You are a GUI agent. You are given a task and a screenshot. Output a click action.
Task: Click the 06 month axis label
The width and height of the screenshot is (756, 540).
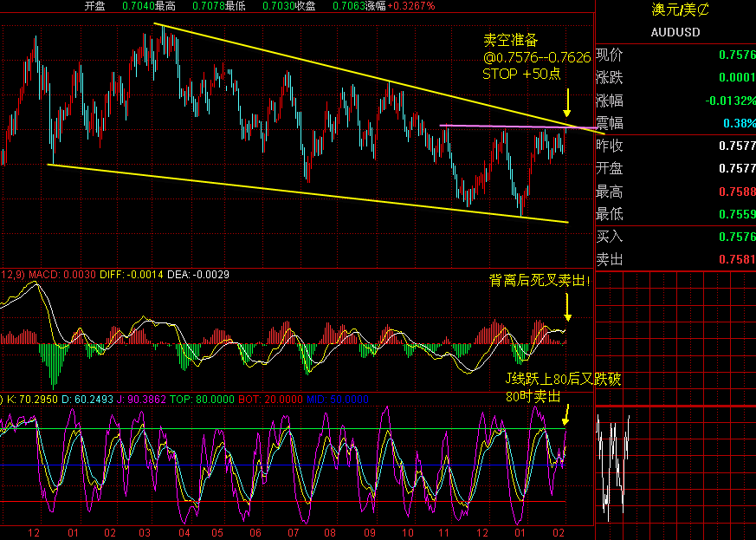tap(255, 533)
